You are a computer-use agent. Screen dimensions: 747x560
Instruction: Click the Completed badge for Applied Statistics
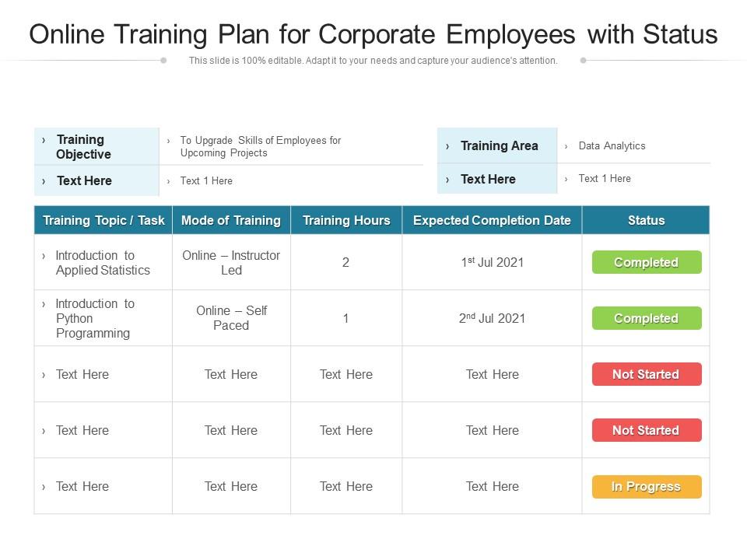[x=646, y=262]
